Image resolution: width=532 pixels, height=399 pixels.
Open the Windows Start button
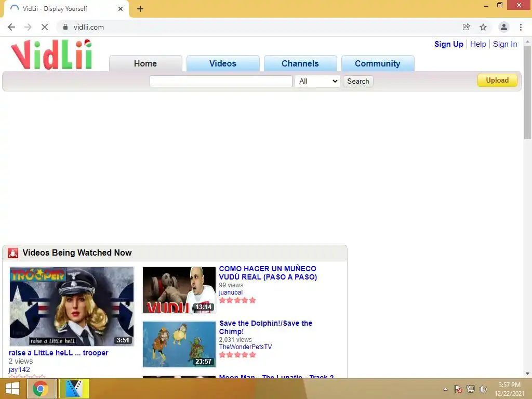(12, 389)
